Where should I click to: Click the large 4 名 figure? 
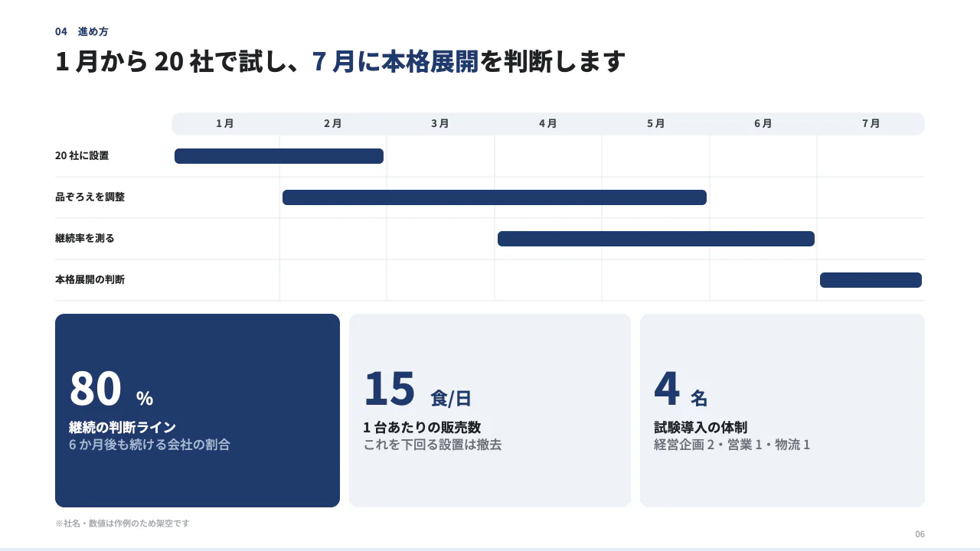[681, 389]
